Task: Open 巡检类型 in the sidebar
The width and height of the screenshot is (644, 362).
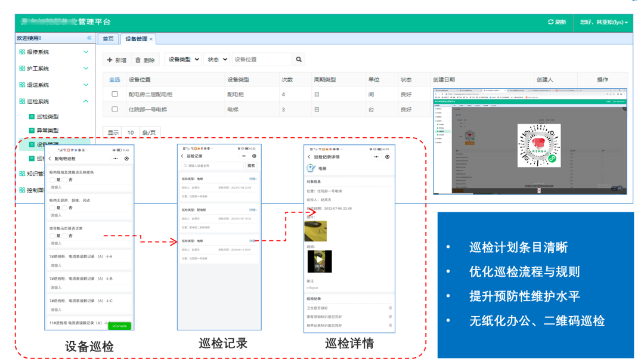Action: [x=48, y=117]
